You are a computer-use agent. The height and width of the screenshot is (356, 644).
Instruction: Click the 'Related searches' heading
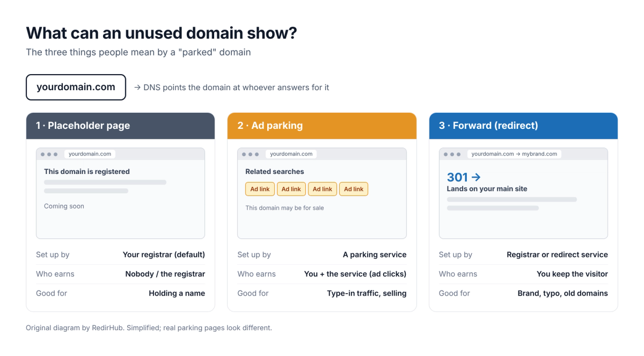click(275, 172)
